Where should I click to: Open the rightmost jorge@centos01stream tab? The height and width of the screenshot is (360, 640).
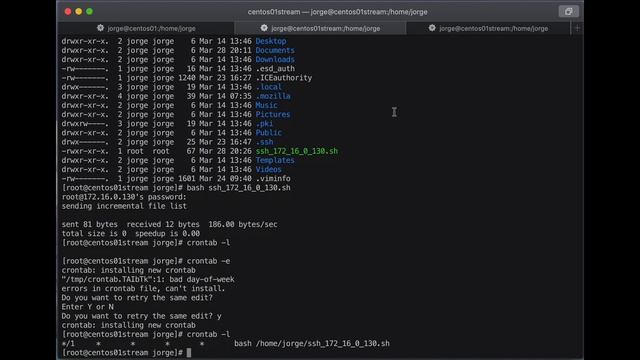[x=488, y=28]
